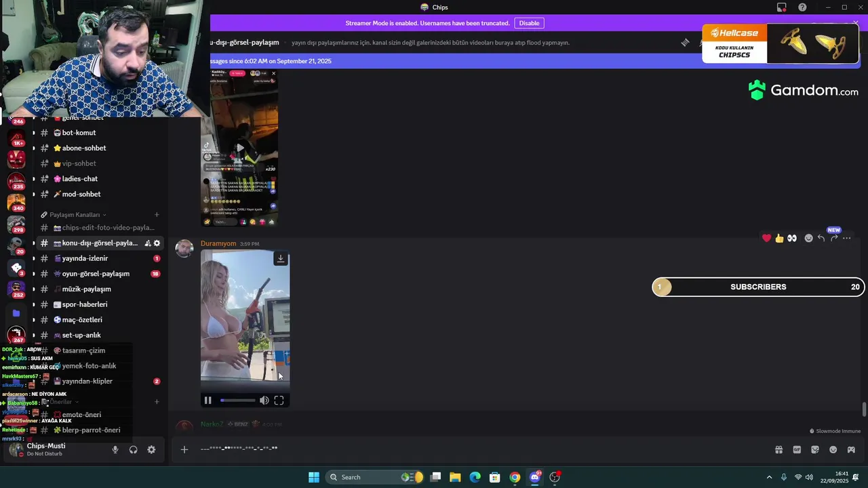Open the sticker picker
Screen dimensions: 868x488
point(815,449)
